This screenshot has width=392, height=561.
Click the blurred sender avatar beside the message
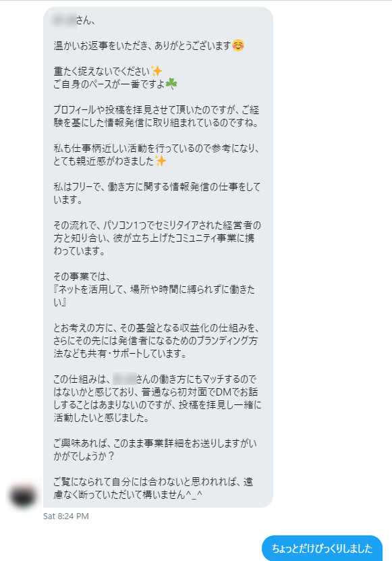(23, 496)
